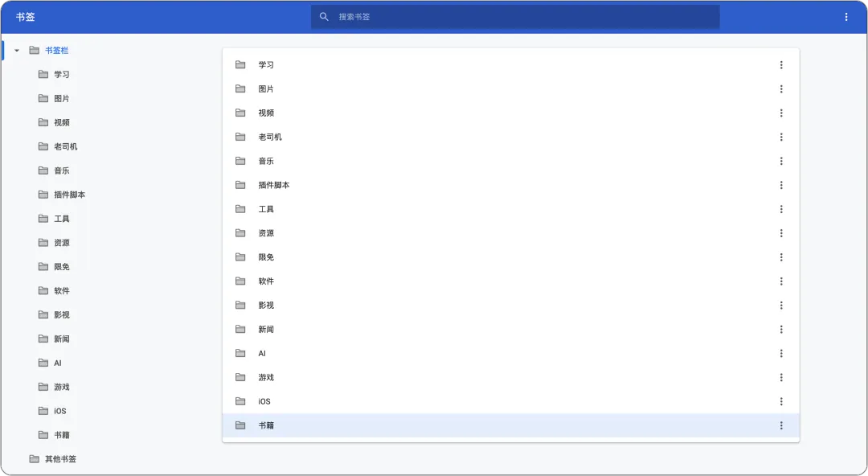Click 新闻 row in the main list
Viewport: 868px width, 476px height.
(510, 329)
